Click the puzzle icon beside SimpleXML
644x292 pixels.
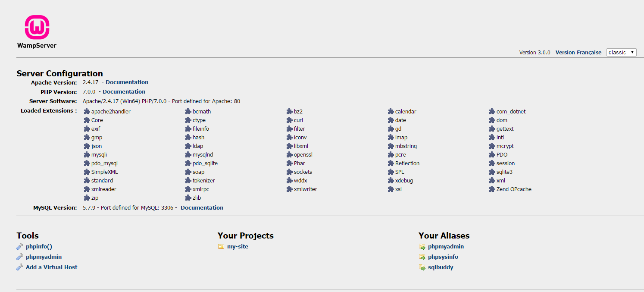pyautogui.click(x=87, y=172)
